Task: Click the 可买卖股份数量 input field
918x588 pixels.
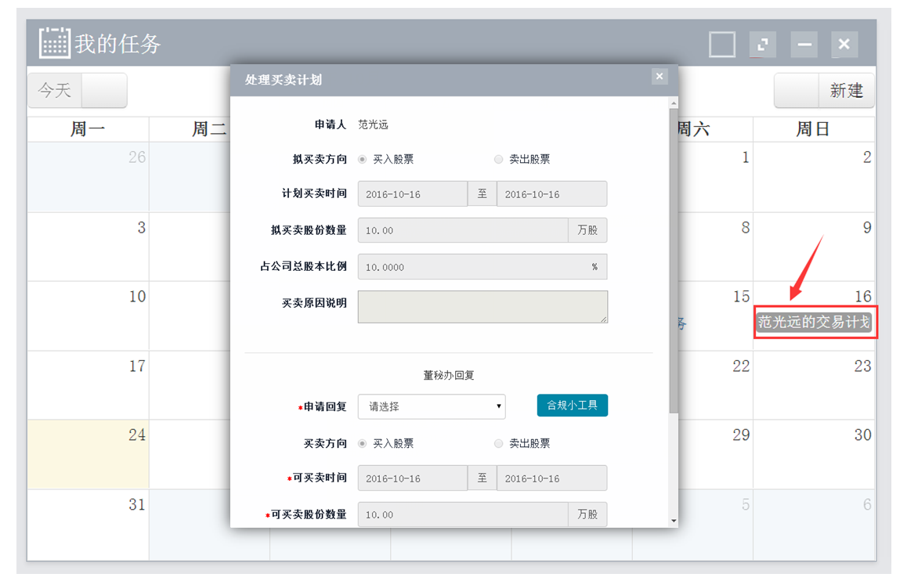Action: tap(463, 515)
